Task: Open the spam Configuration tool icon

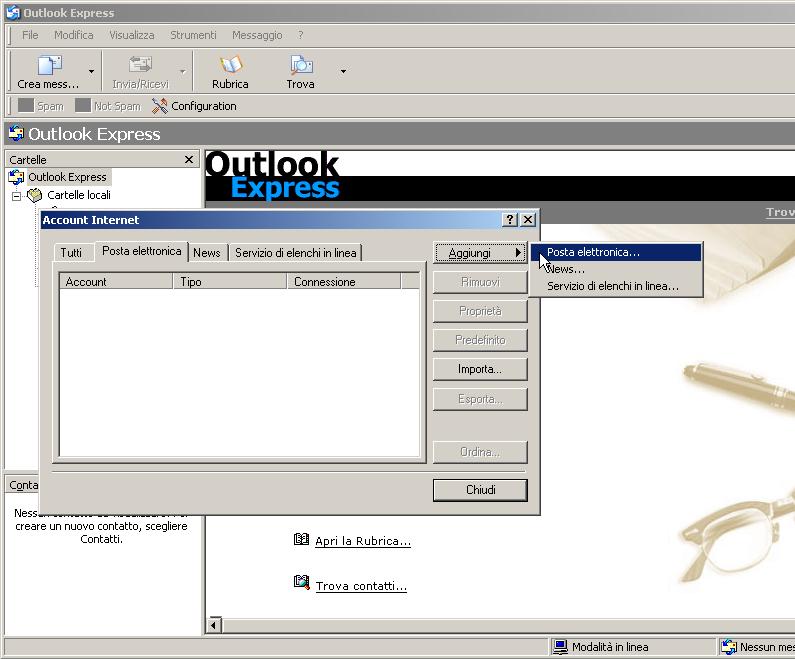Action: 160,106
